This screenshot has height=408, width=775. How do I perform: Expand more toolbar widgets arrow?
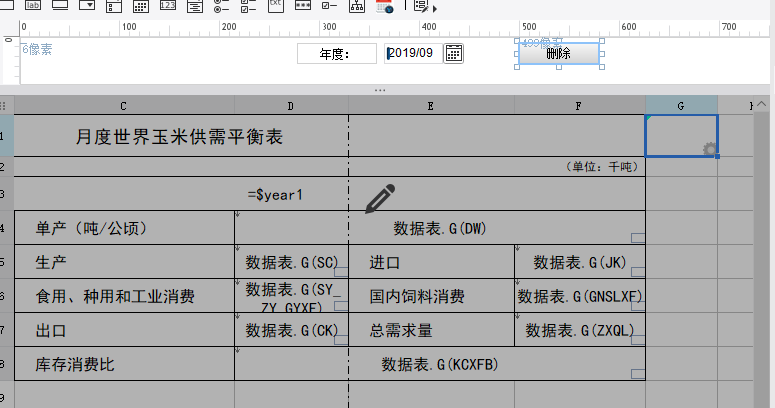click(434, 8)
